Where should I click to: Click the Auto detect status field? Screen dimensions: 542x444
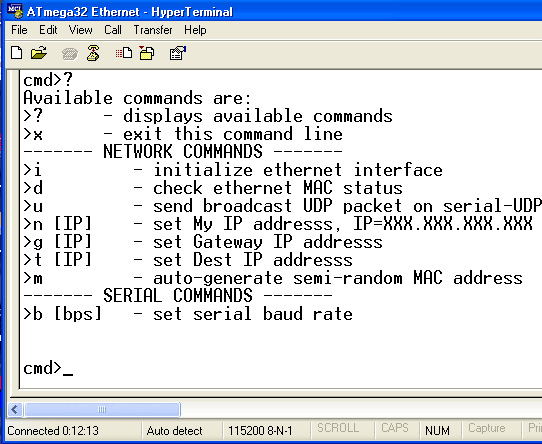(x=174, y=431)
